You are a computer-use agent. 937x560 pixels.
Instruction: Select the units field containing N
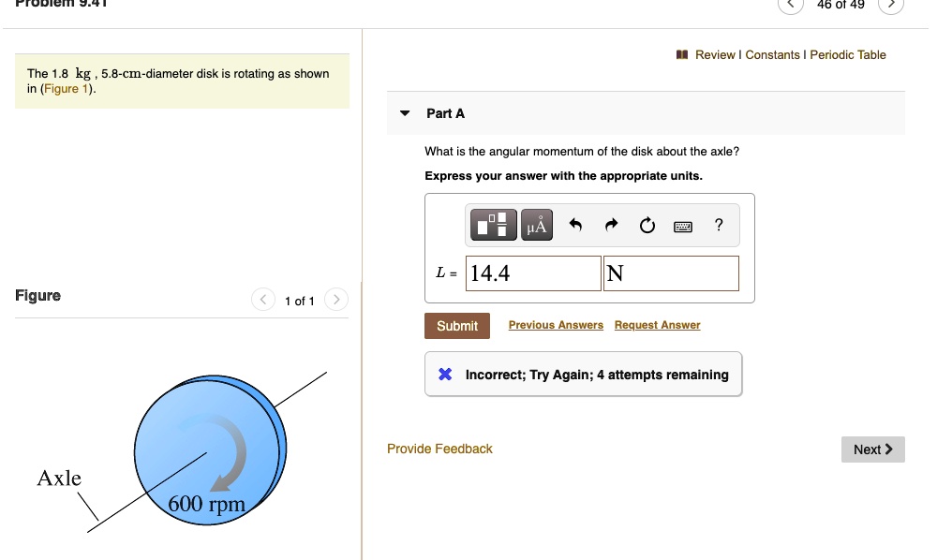671,273
